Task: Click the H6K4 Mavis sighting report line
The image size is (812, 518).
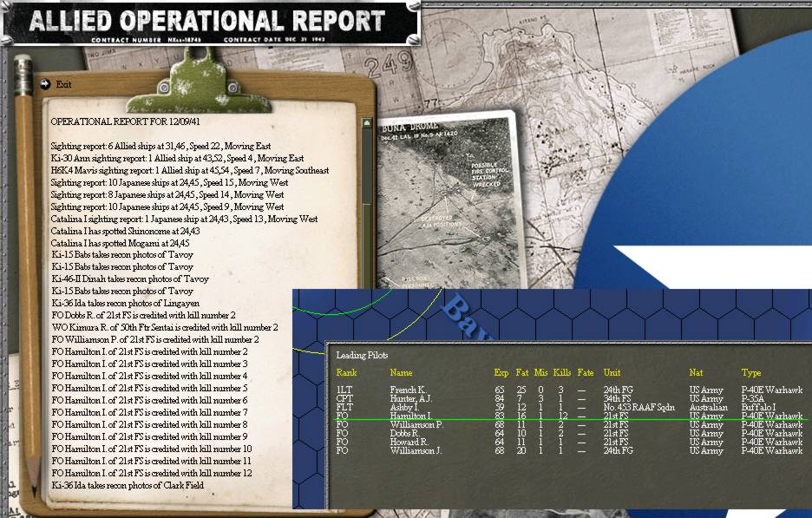Action: (x=189, y=170)
